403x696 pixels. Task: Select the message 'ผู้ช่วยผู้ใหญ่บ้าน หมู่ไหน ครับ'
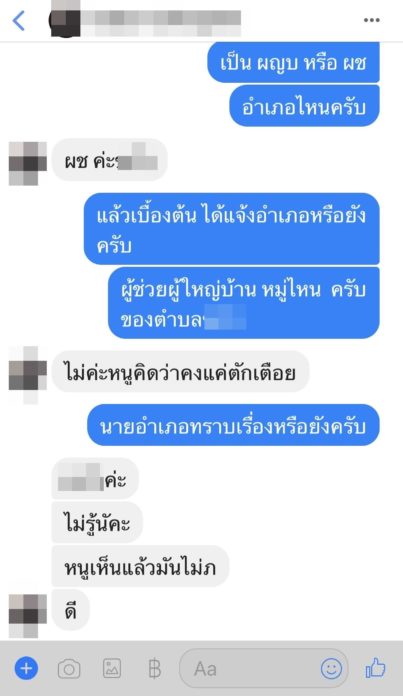[x=244, y=303]
